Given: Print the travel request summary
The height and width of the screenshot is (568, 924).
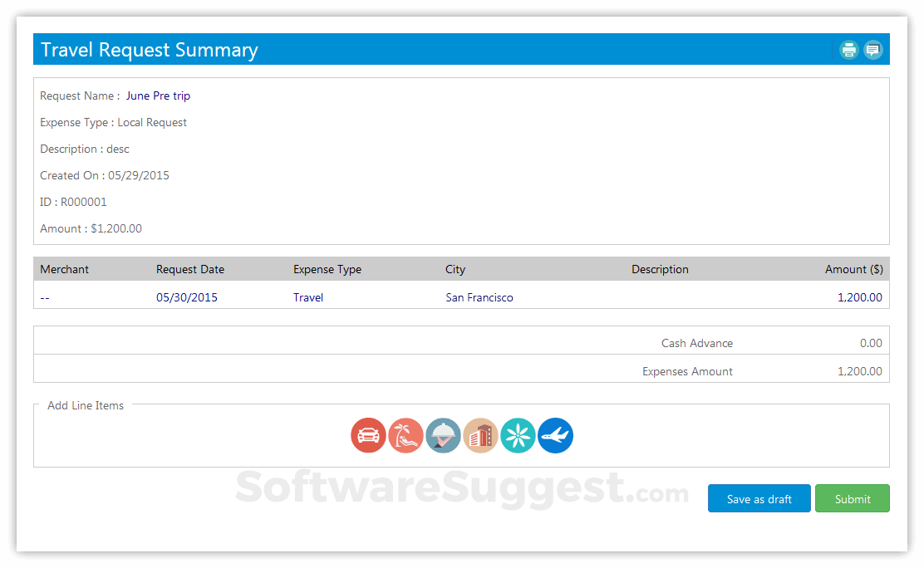Looking at the screenshot, I should coord(848,50).
